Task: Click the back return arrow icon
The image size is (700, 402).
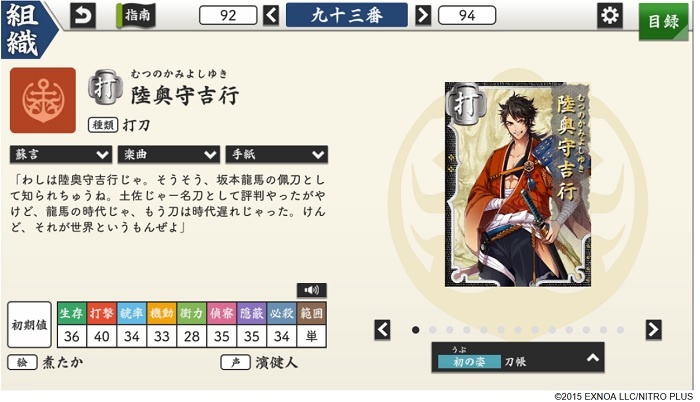Action: 83,15
